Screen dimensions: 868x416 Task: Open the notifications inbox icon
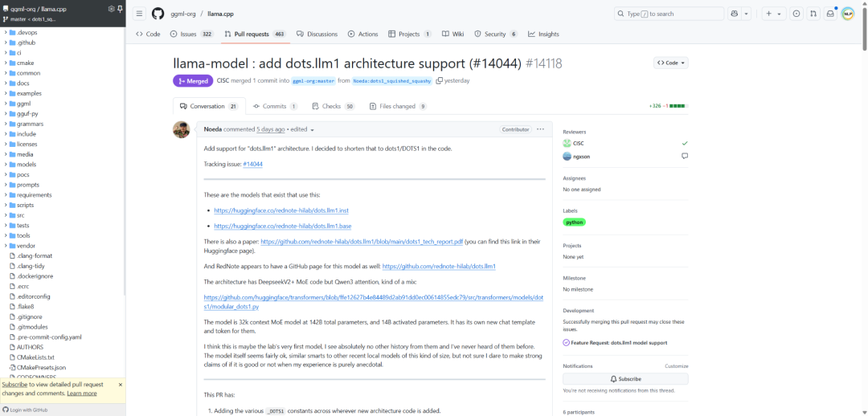tap(829, 14)
